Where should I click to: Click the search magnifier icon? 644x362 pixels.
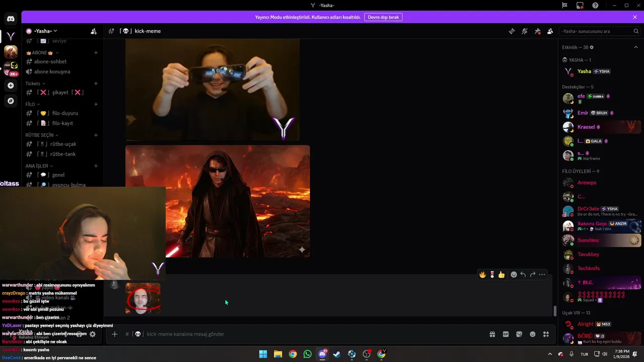pyautogui.click(x=636, y=31)
